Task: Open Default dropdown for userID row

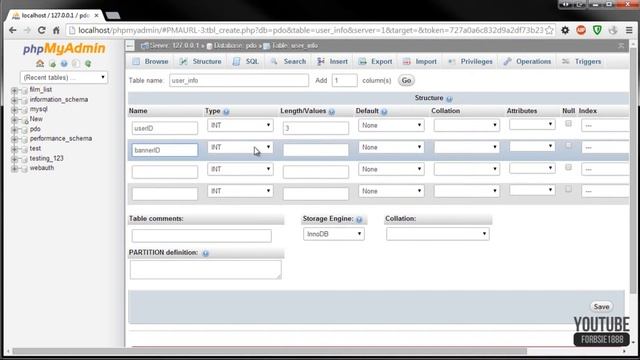Action: tap(391, 125)
